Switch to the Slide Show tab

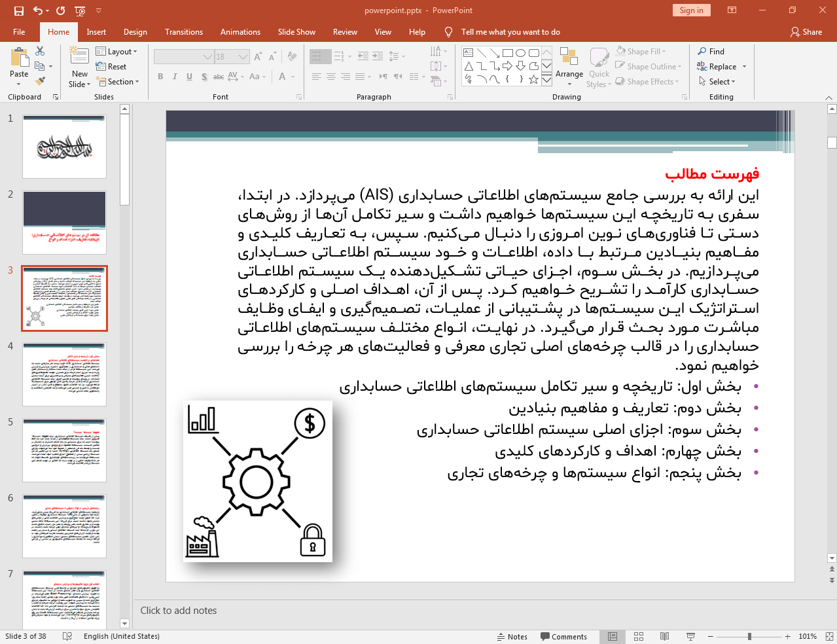[x=296, y=31]
